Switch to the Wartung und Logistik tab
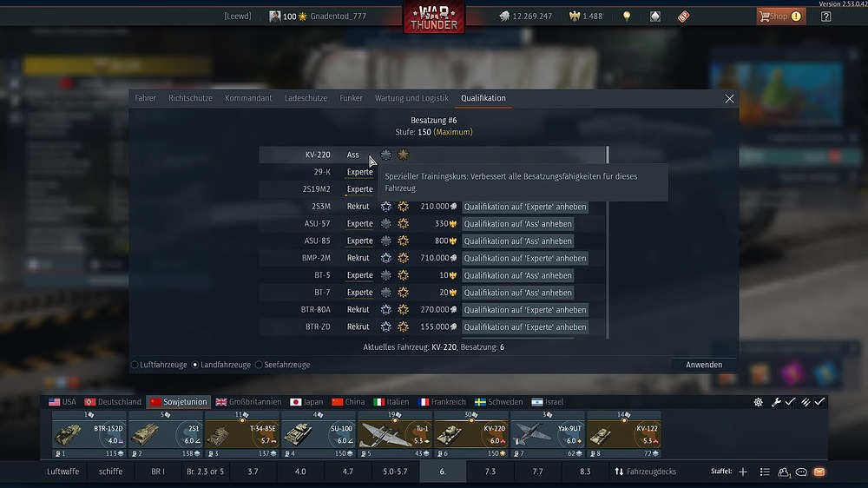The height and width of the screenshot is (488, 868). pyautogui.click(x=411, y=98)
